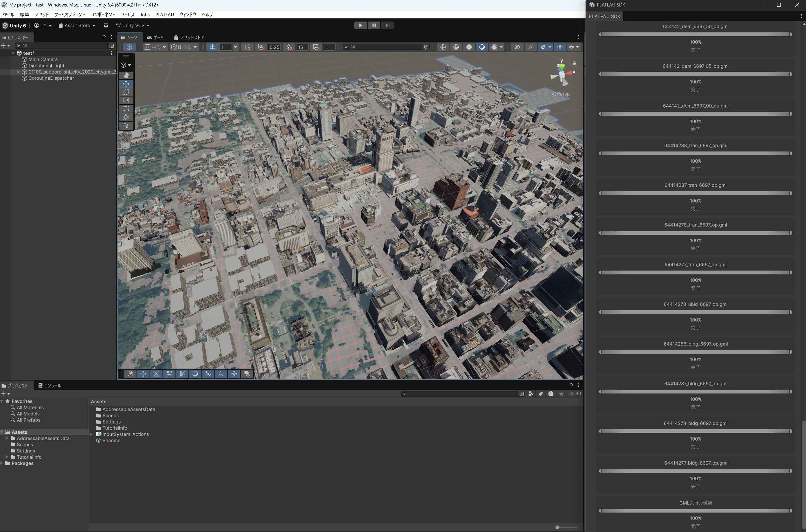This screenshot has width=806, height=532.
Task: Open the Asset Store dropdown button
Action: point(77,25)
